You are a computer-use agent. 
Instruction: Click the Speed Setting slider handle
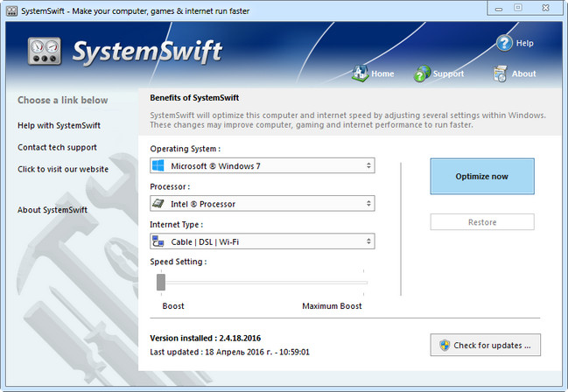tap(161, 283)
